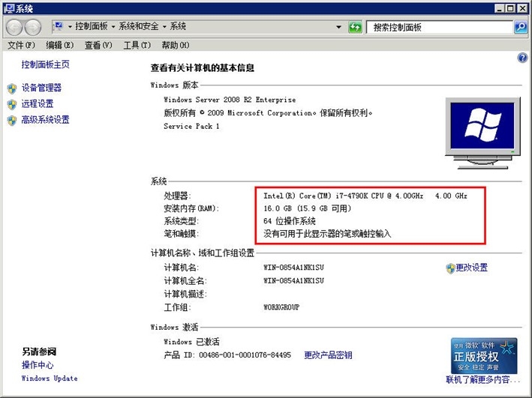
Task: Click the shield icon next to 更改设置
Action: point(450,268)
